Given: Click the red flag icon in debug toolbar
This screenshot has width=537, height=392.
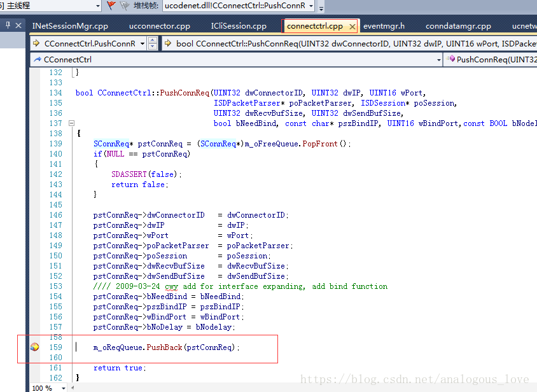Looking at the screenshot, I should [x=111, y=6].
